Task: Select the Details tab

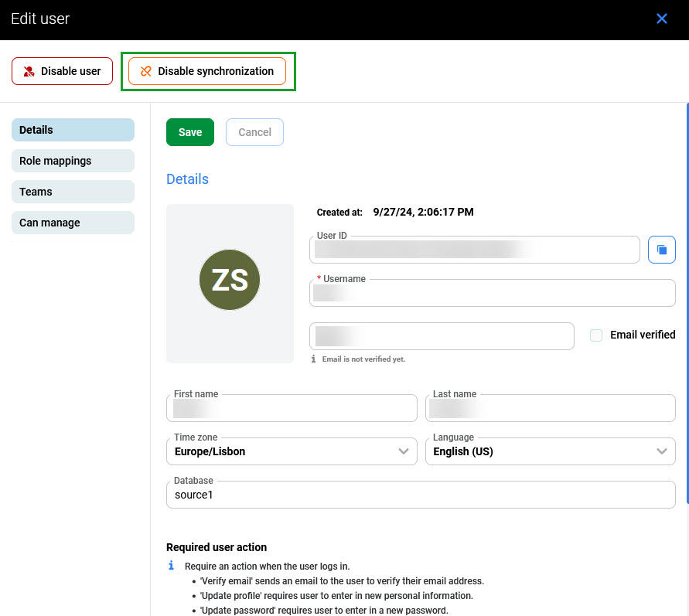Action: point(73,130)
